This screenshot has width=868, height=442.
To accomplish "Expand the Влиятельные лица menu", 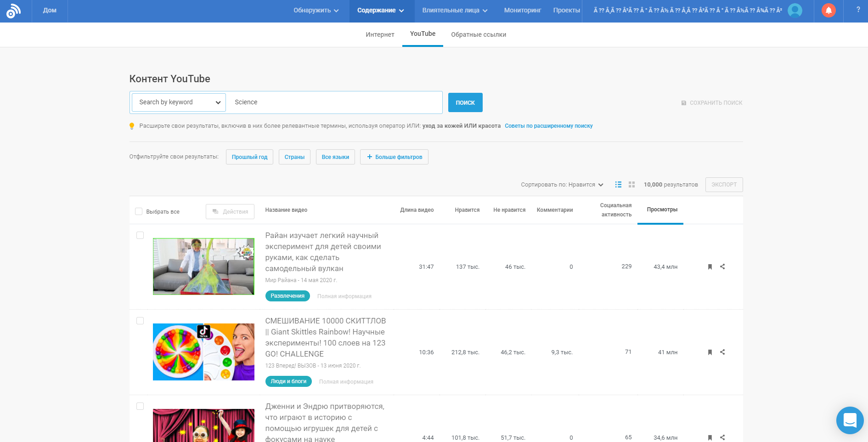I will 455,10.
